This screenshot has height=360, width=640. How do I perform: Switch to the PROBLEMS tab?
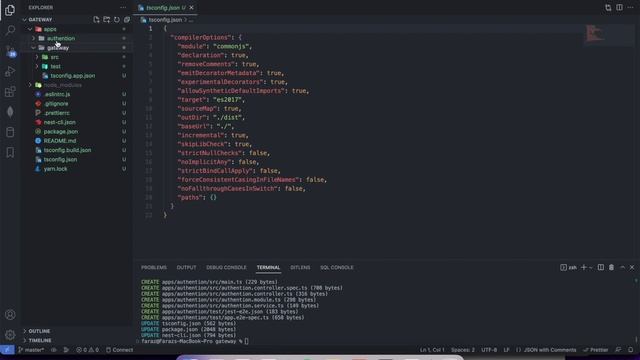(154, 267)
